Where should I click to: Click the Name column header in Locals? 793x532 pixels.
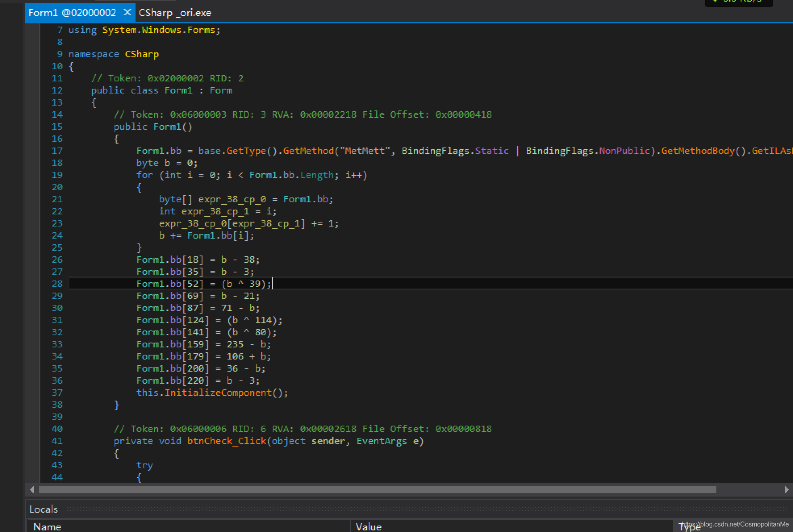(47, 527)
